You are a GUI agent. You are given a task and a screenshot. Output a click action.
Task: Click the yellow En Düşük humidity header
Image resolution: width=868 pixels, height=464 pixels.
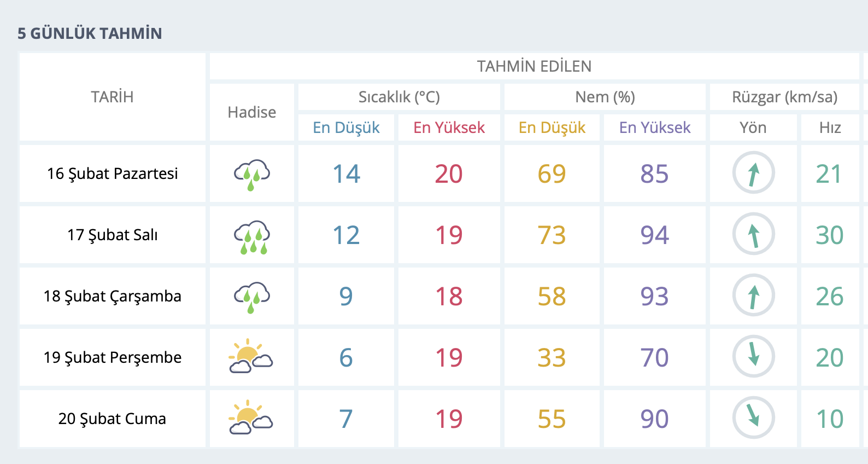(x=552, y=127)
